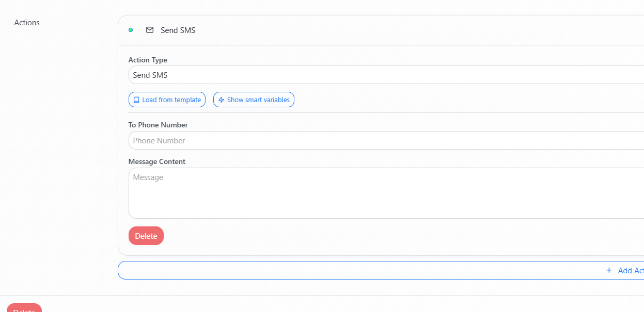Click the book icon for templates
This screenshot has width=644, height=312.
[136, 100]
